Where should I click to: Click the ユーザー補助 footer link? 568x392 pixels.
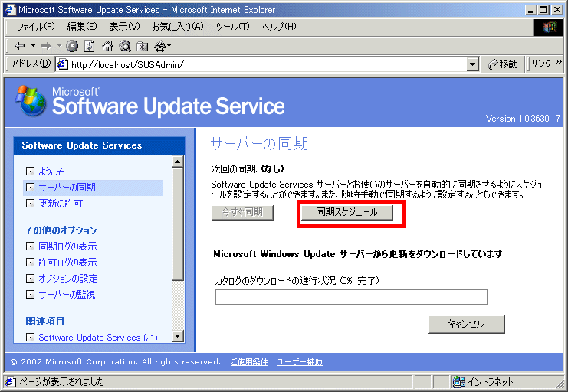pyautogui.click(x=300, y=362)
